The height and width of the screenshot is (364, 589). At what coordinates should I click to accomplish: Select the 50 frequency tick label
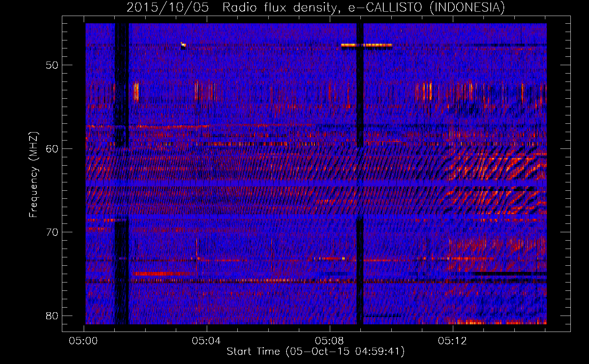pos(52,65)
